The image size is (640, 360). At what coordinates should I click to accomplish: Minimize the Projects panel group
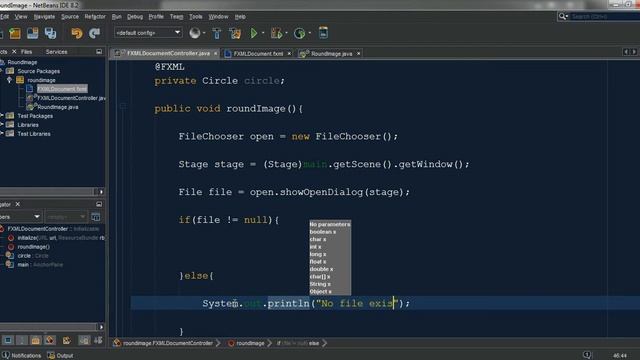(x=99, y=51)
